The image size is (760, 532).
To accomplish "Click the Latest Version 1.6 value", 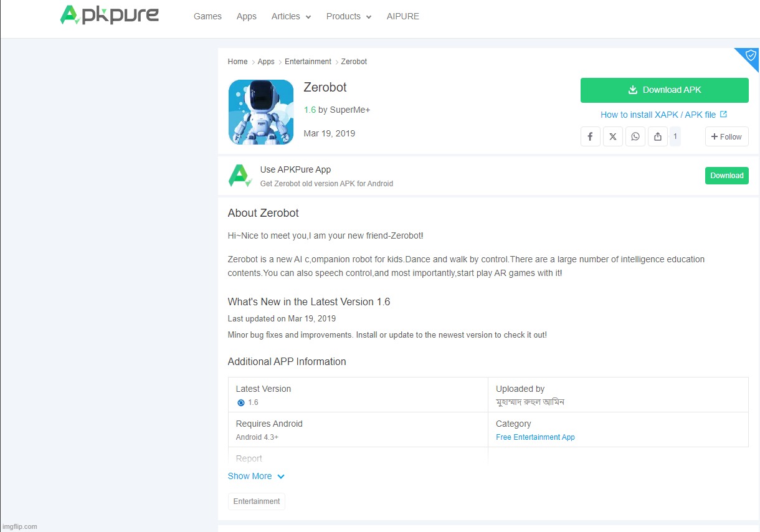I will click(253, 402).
